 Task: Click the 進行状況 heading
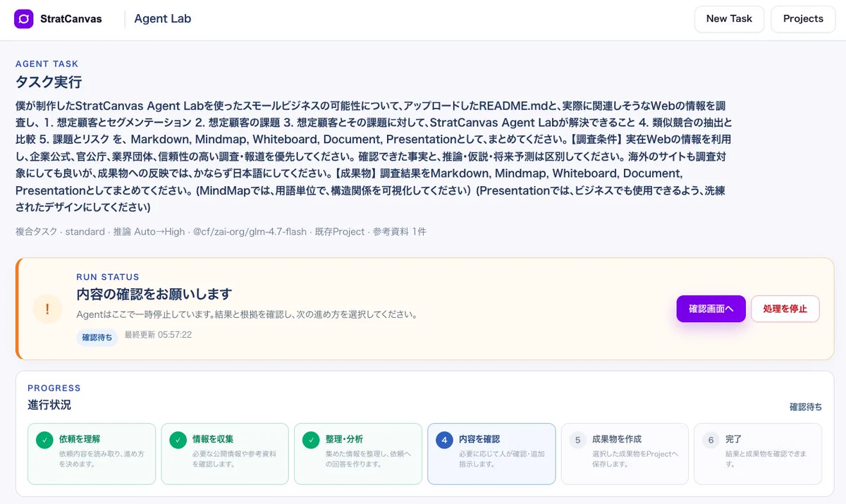click(x=49, y=405)
